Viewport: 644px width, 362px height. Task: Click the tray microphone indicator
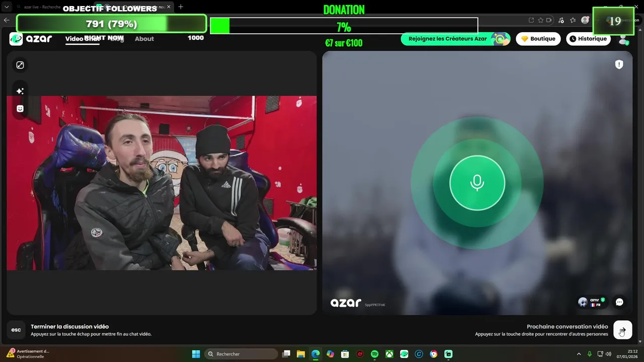590,354
